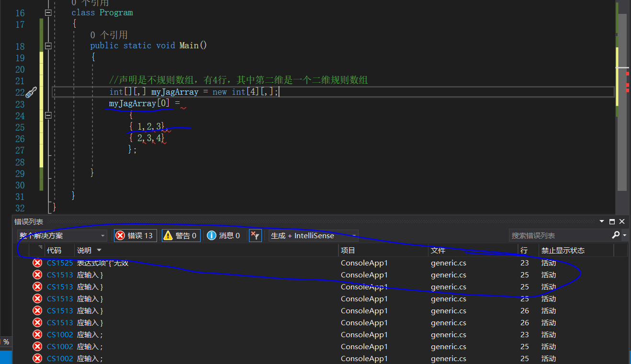Click the { 2,3,4} code line
The height and width of the screenshot is (364, 631).
pos(146,138)
